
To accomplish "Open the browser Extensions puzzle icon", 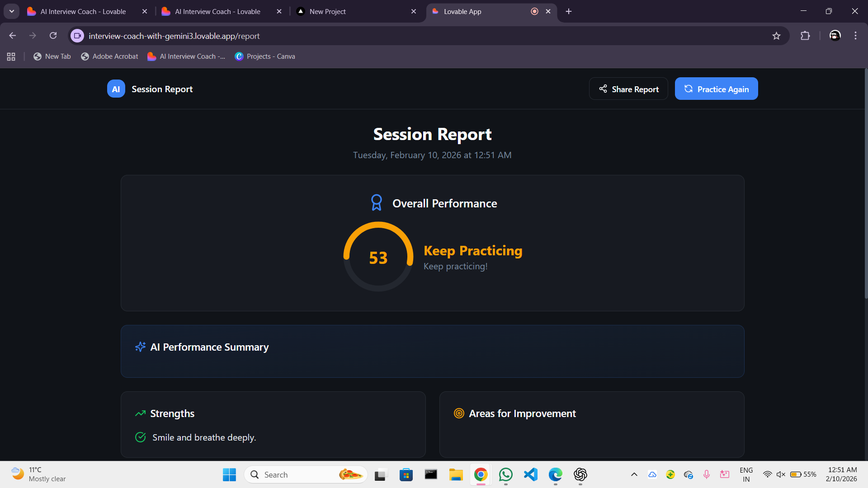I will click(x=805, y=36).
